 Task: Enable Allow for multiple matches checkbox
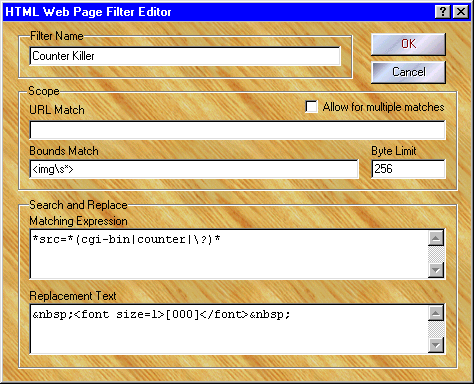click(x=311, y=107)
